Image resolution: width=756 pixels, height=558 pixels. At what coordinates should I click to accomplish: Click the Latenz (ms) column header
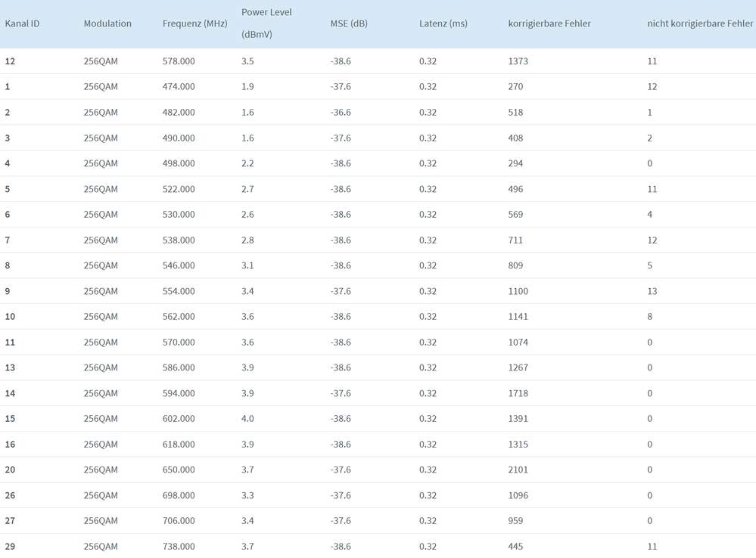pos(443,23)
